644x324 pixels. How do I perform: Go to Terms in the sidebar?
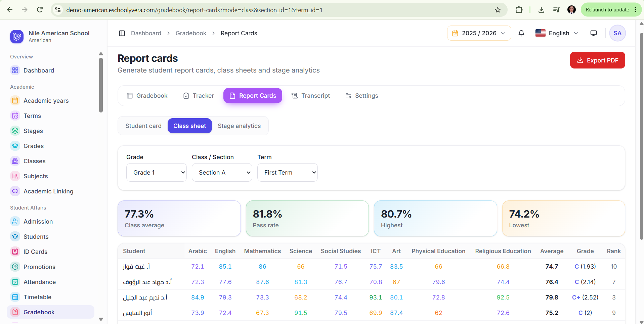(50, 116)
